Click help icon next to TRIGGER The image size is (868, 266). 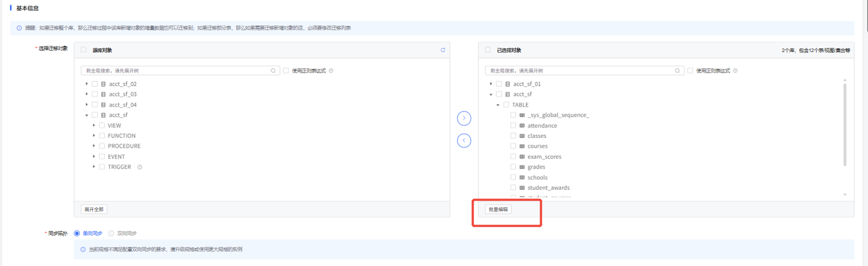140,167
